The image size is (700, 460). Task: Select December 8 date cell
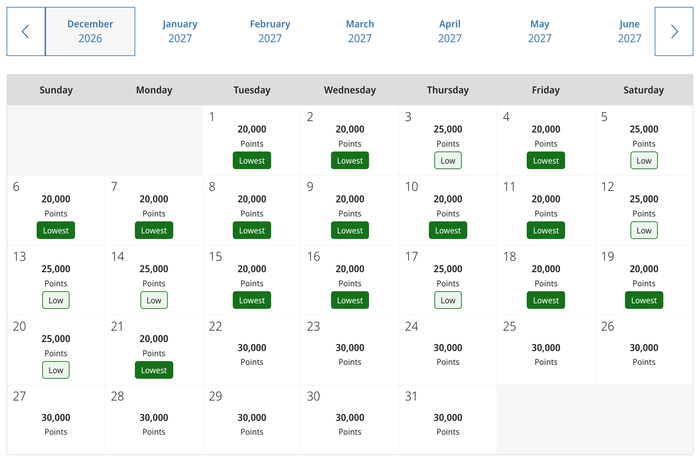tap(252, 210)
